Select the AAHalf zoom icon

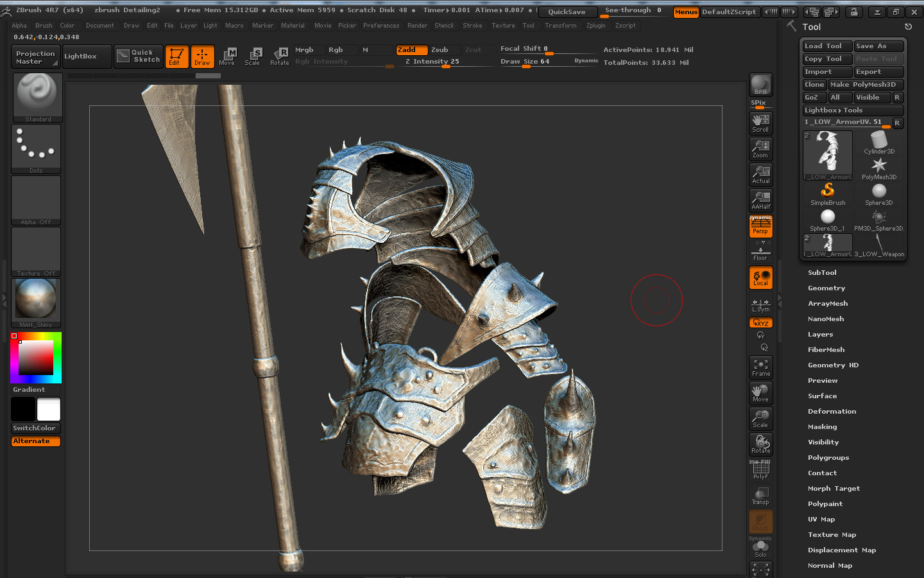[760, 200]
